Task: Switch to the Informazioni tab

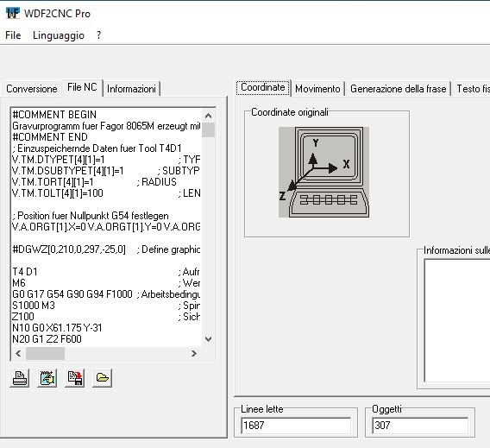Action: (131, 89)
